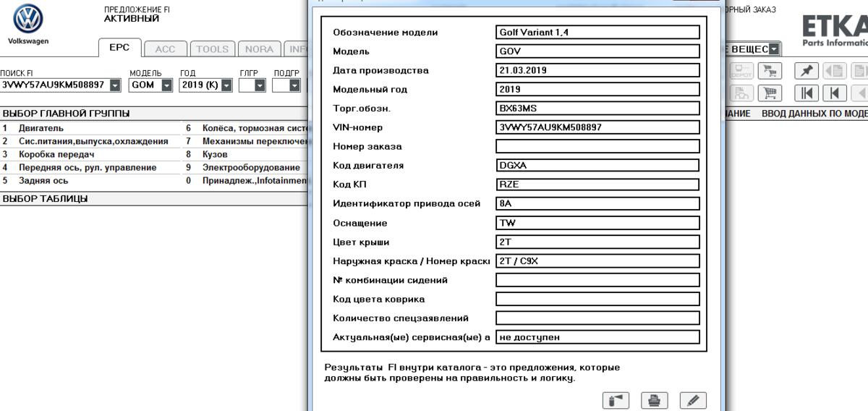868x411 pixels.
Task: Jump to first page with bar-arrow icon
Action: pyautogui.click(x=807, y=93)
